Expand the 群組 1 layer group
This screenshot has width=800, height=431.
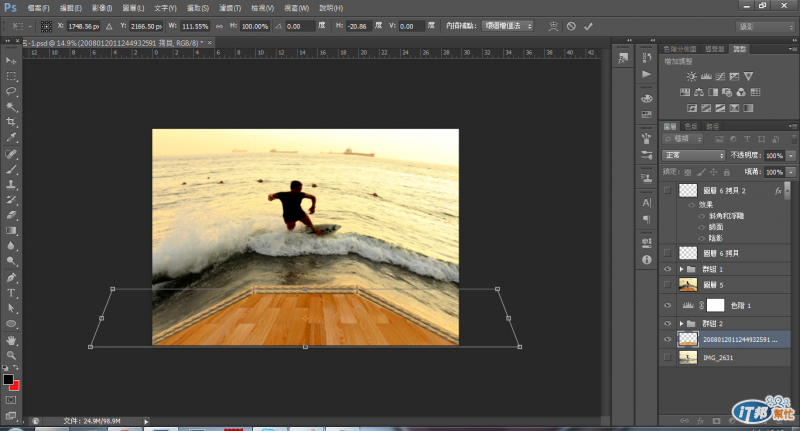[682, 270]
